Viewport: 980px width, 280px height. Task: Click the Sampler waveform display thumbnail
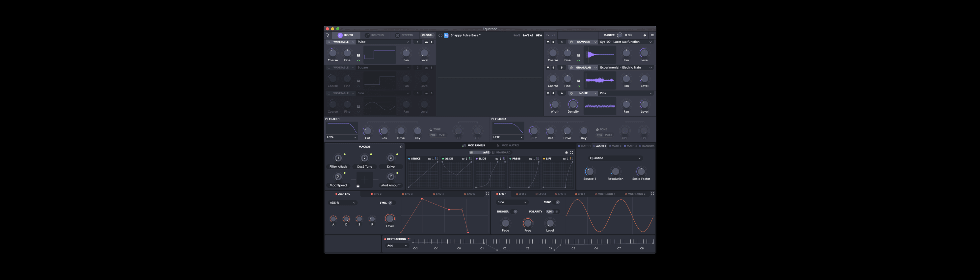point(600,55)
